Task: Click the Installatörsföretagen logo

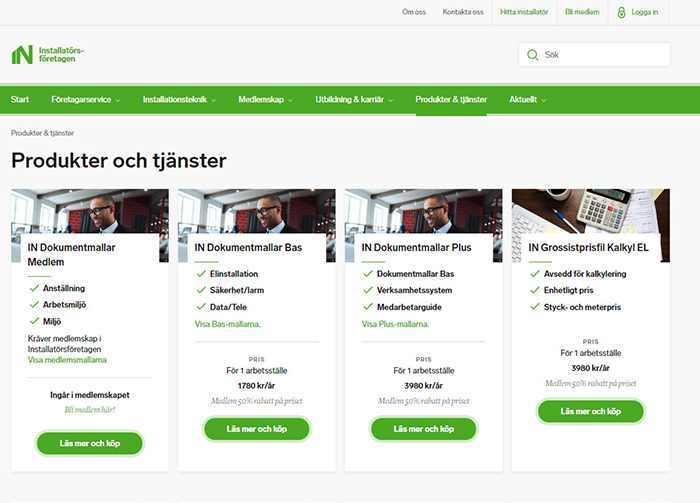Action: pos(48,54)
